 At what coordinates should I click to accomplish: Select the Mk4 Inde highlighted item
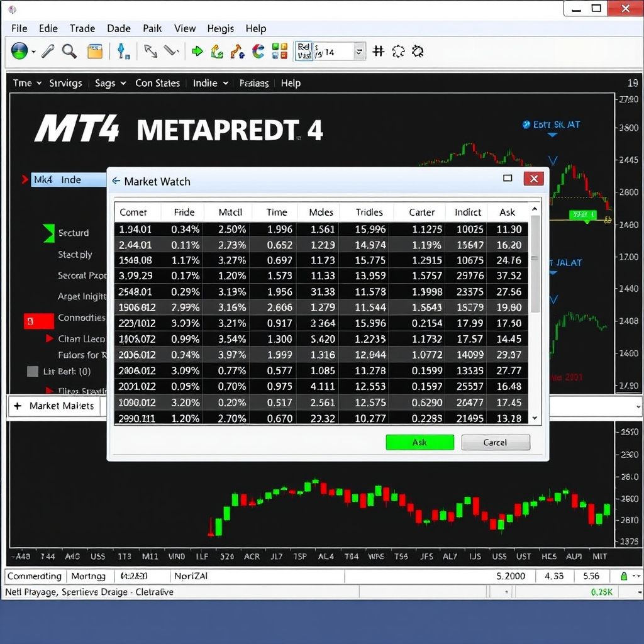tap(69, 179)
